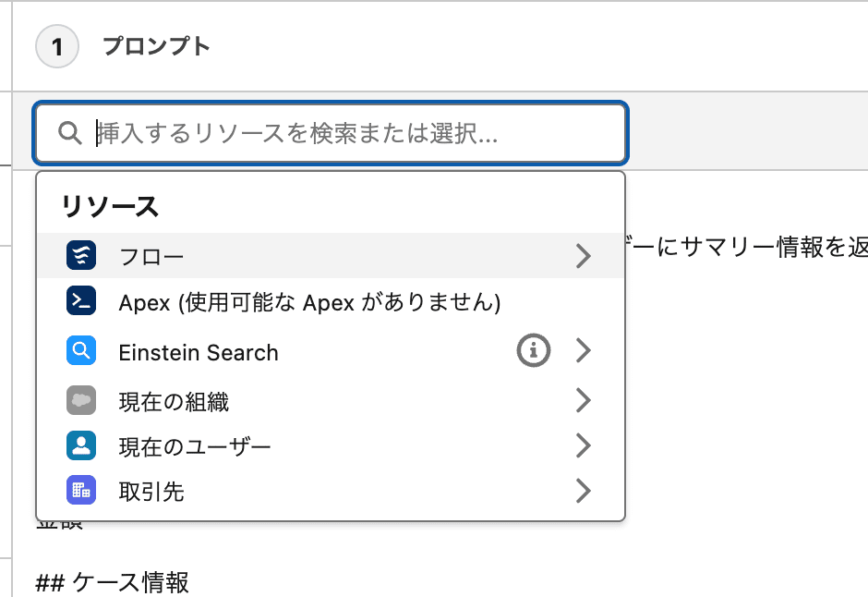Click the magnifier icon inside the search box

pos(69,132)
